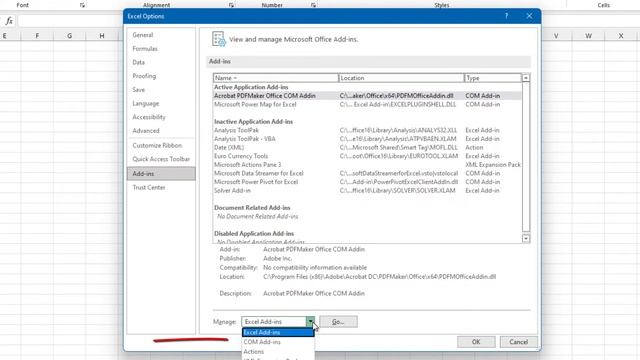
Task: Click the Go... button
Action: pos(338,322)
